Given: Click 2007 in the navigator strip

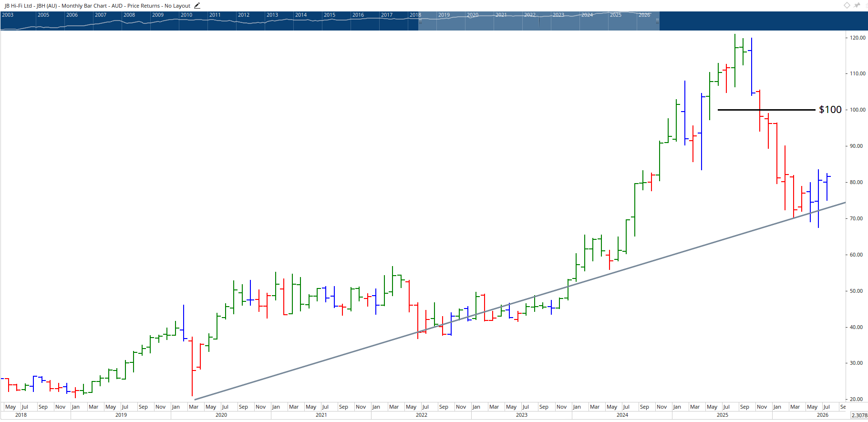Looking at the screenshot, I should click(x=101, y=15).
